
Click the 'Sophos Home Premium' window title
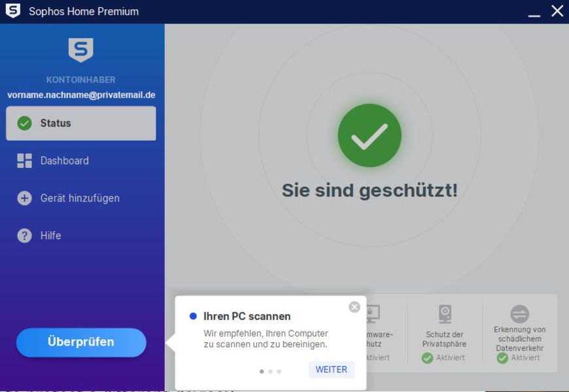click(x=84, y=11)
